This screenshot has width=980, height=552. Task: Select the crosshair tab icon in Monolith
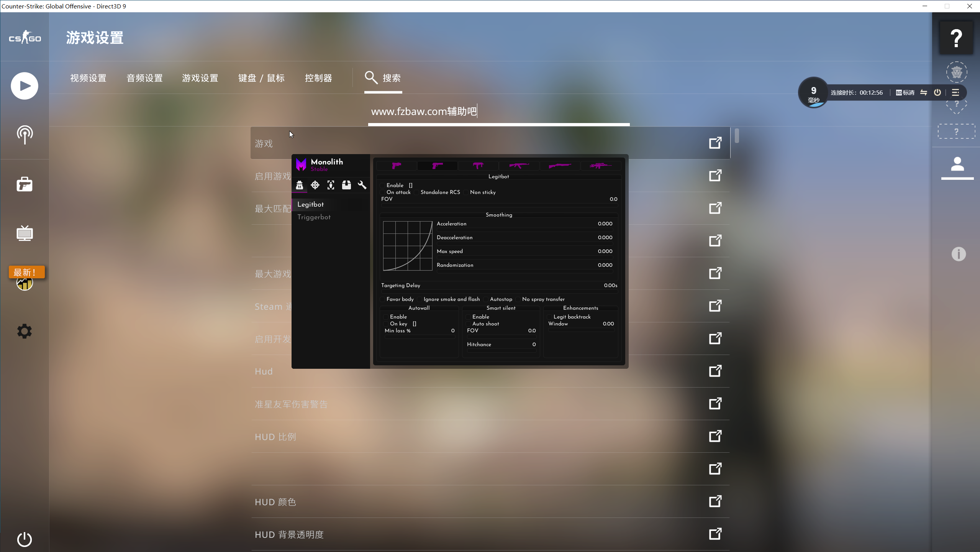click(x=315, y=185)
